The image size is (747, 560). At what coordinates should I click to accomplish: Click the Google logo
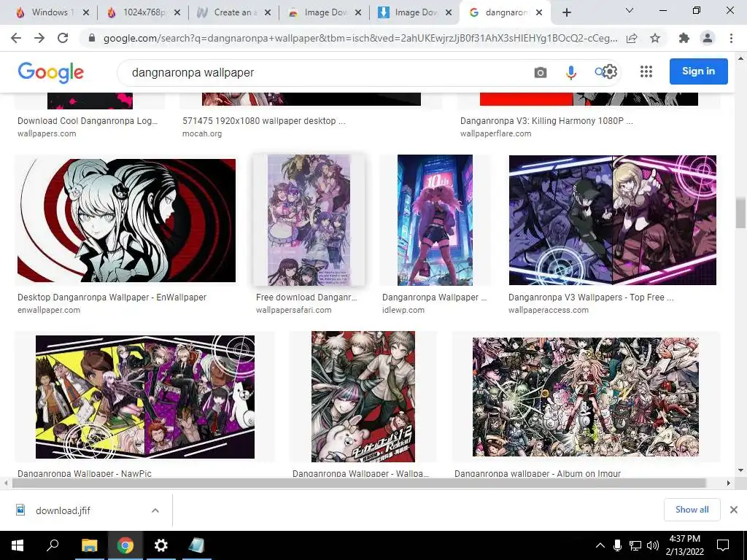click(50, 72)
